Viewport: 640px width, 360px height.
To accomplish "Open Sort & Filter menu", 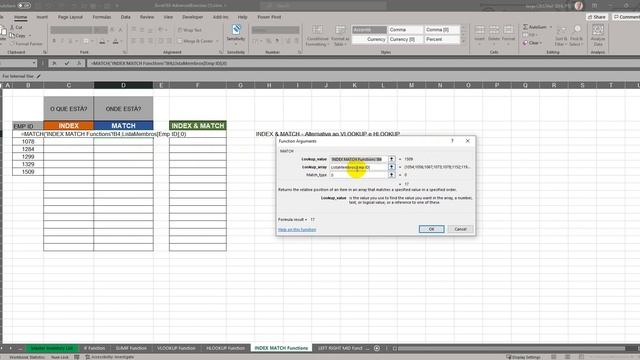I will 561,36.
